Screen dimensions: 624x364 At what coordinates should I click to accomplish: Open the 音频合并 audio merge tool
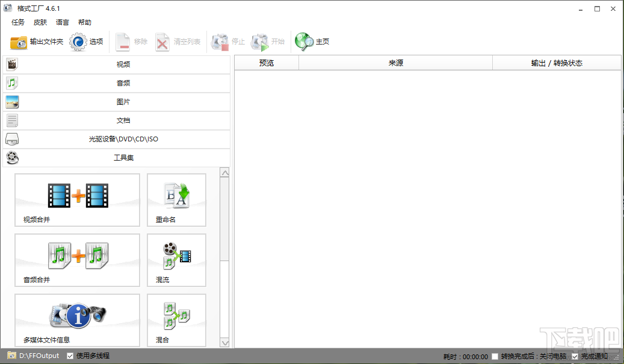pos(77,260)
